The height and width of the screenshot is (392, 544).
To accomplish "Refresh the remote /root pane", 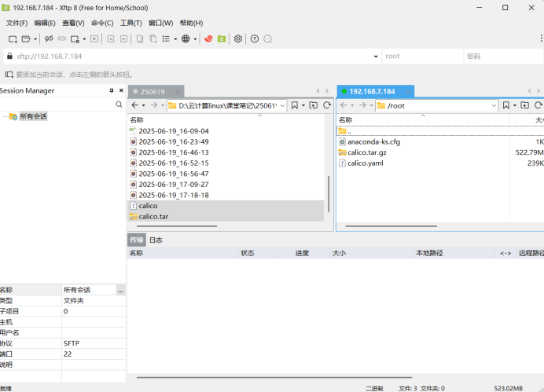I will point(539,105).
